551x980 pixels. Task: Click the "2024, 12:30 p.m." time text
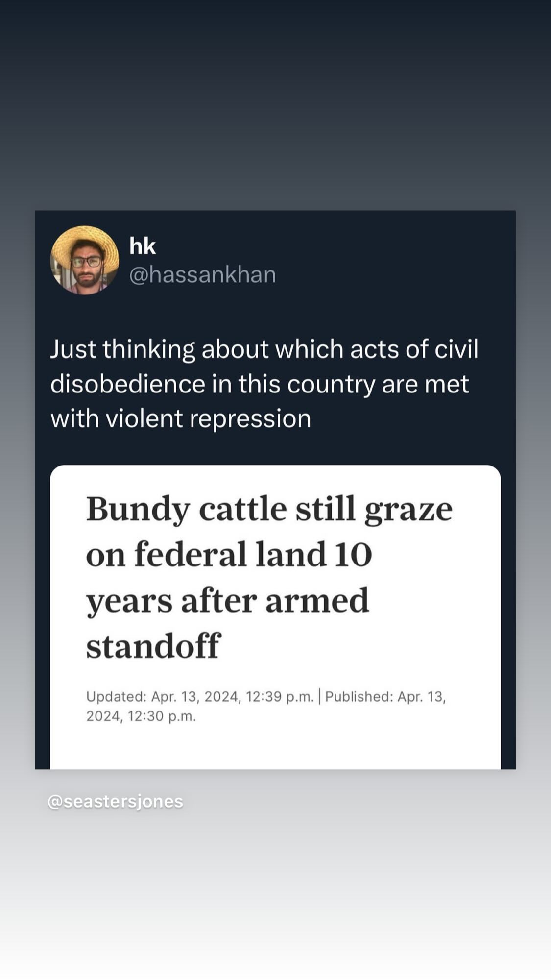tap(141, 716)
